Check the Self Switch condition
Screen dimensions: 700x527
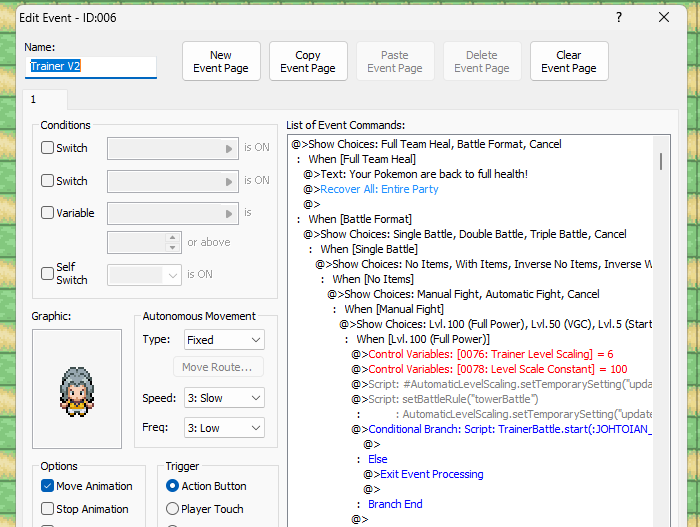pyautogui.click(x=48, y=274)
